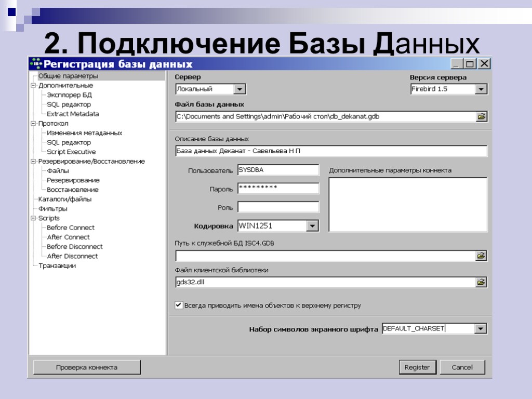Browse for ISC4.GDB service database path
The width and height of the screenshot is (532, 399).
click(x=481, y=256)
